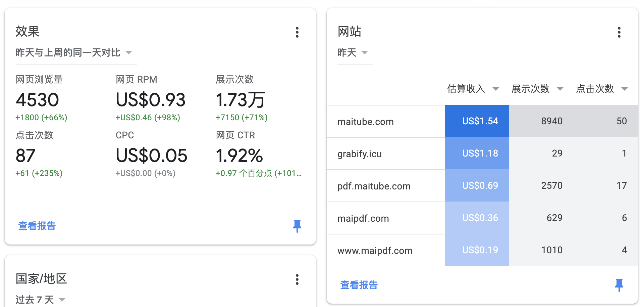Click the 网页 CTR metric label
Screen dimensions: 644x307
[235, 135]
